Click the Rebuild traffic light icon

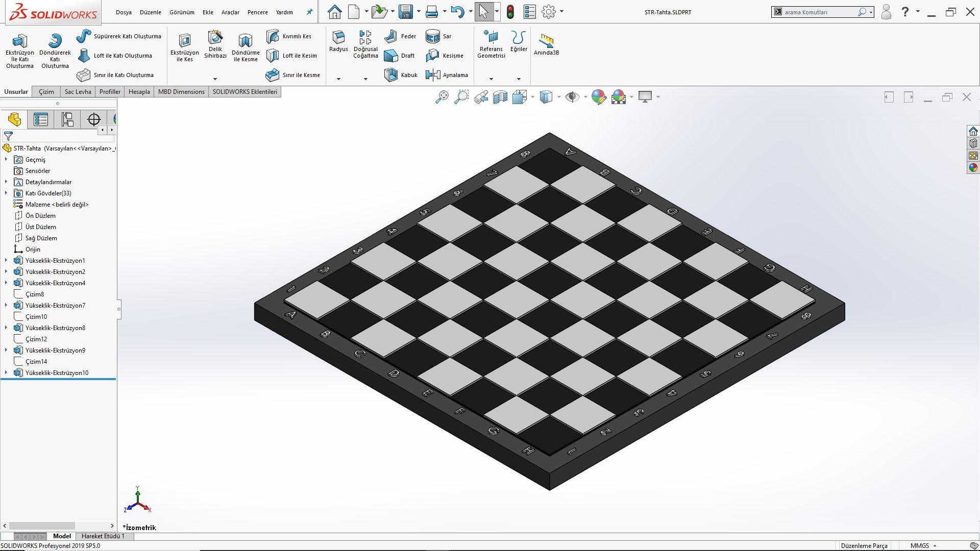(x=510, y=12)
